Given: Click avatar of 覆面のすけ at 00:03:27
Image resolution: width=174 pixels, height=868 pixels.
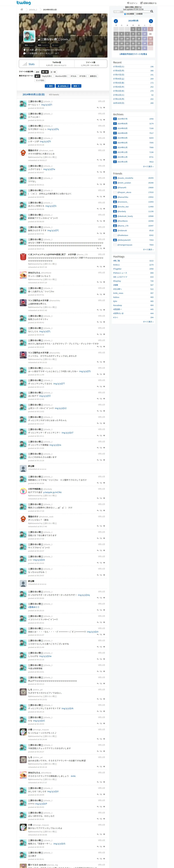Looking at the screenshot, I should click(x=23, y=153).
